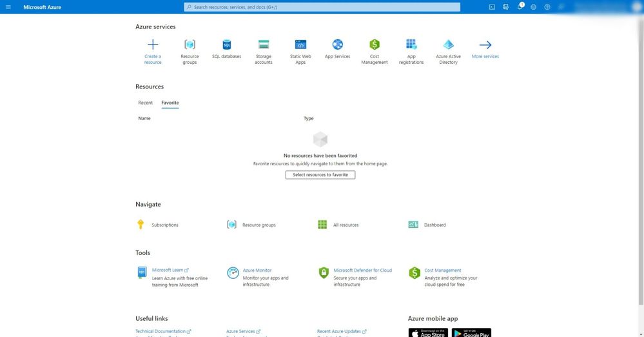Open Directories and subscriptions filter icon
644x337 pixels.
coord(506,7)
